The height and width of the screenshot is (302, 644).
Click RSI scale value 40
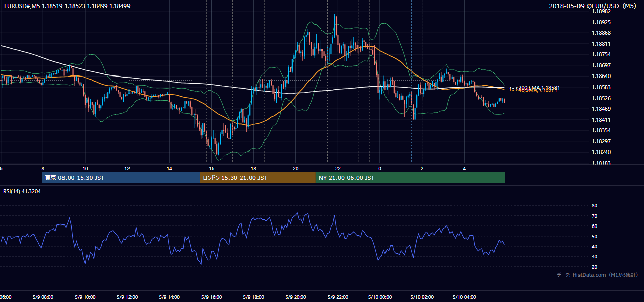coord(594,247)
